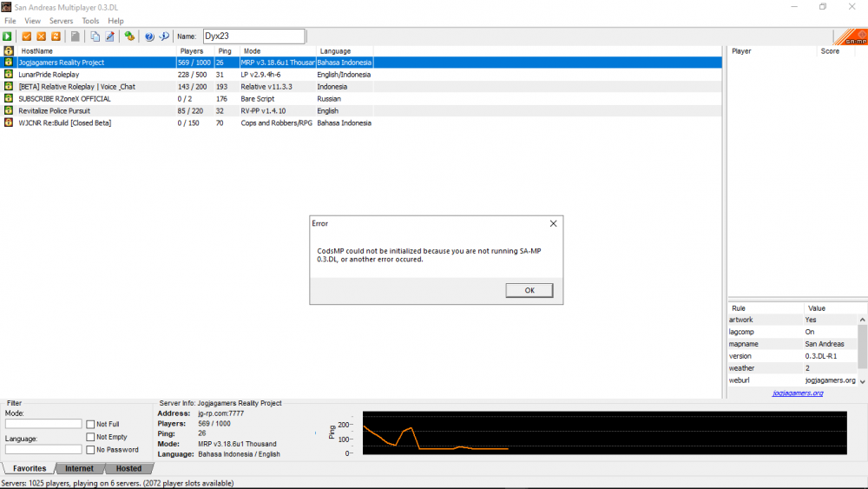Click the Server Properties pencil icon
Screen dimensions: 868x489
(110, 36)
